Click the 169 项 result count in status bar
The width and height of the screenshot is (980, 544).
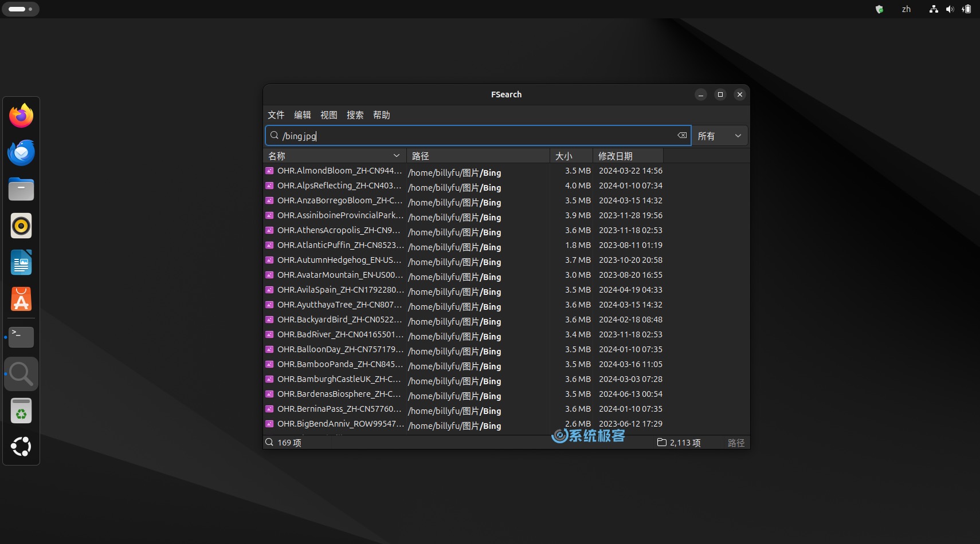(289, 443)
